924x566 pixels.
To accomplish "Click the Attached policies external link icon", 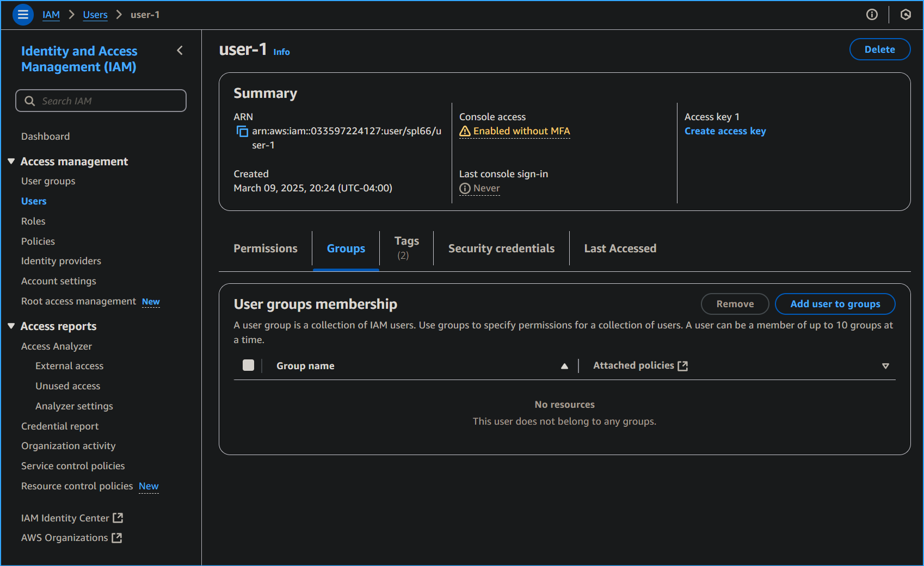I will coord(683,366).
